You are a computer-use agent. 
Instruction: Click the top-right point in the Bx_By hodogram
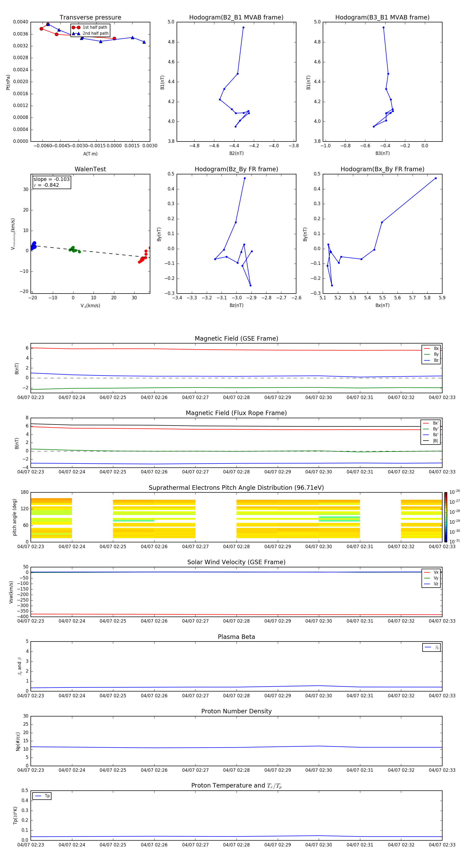point(436,178)
